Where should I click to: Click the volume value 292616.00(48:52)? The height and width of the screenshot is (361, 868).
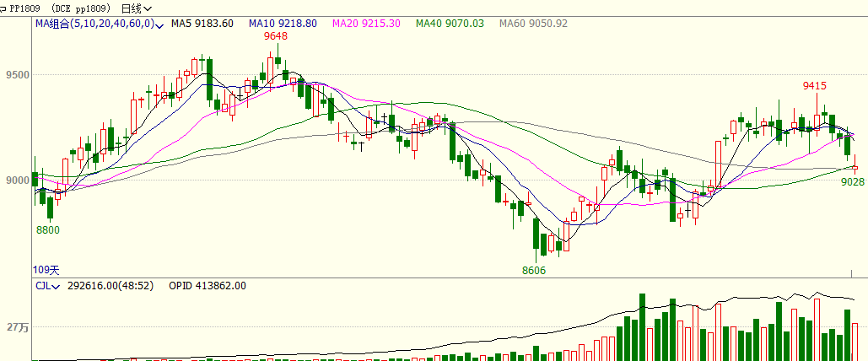click(111, 286)
